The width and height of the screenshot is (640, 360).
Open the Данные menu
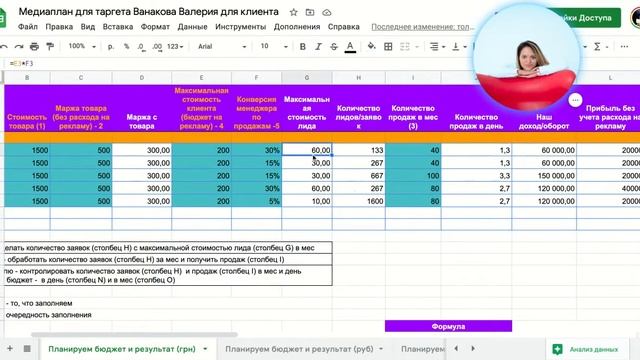(192, 27)
